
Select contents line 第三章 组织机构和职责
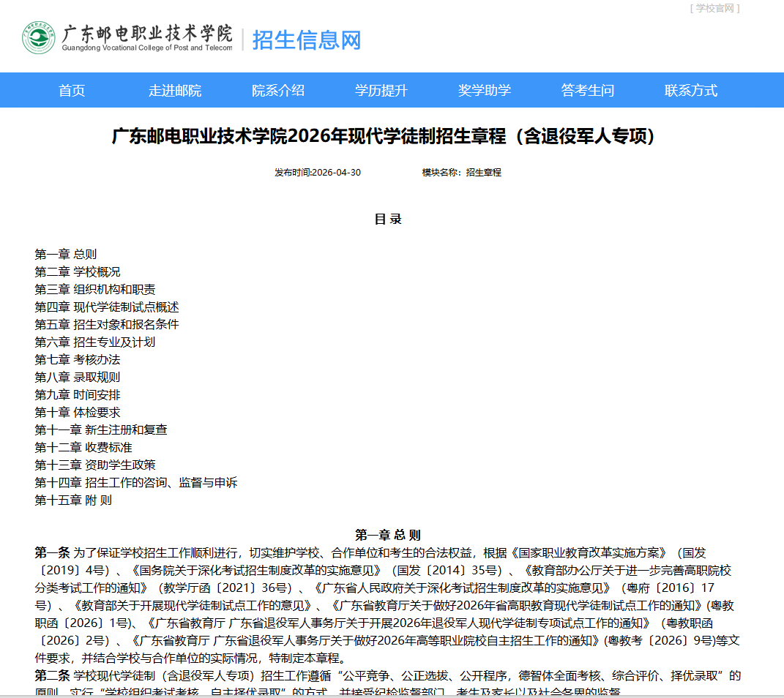pos(95,289)
